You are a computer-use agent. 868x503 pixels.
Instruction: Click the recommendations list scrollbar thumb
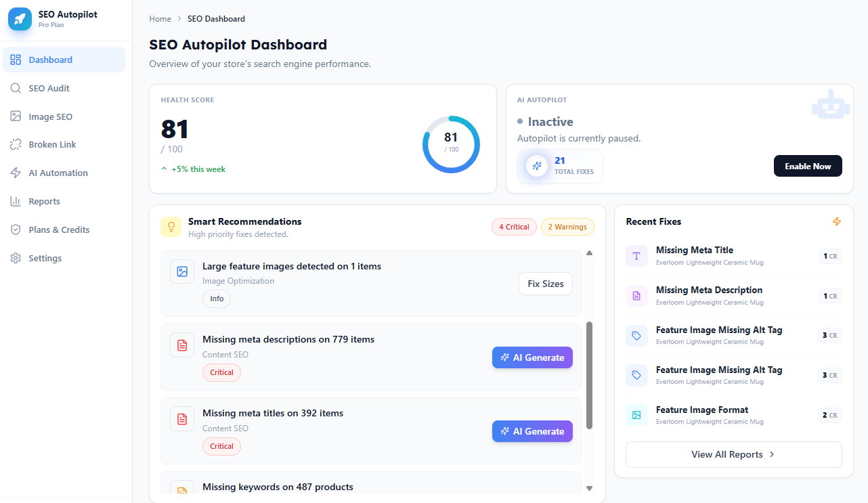[x=589, y=375]
